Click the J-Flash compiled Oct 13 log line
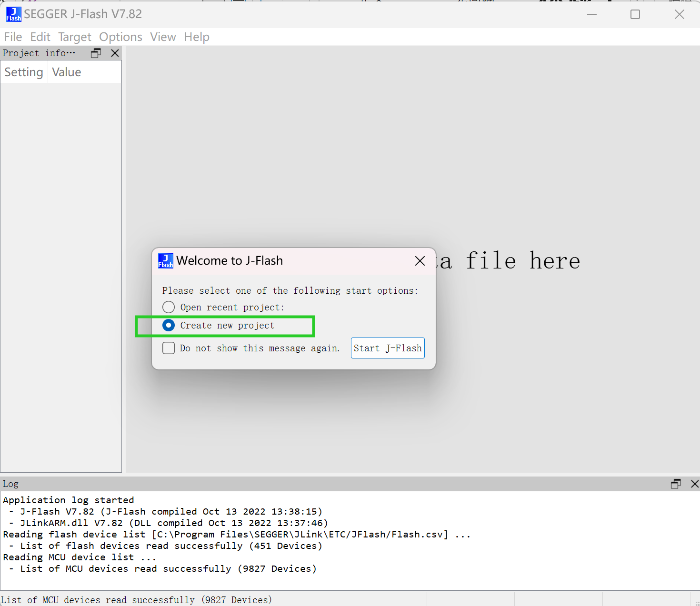The width and height of the screenshot is (700, 606). coord(166,511)
